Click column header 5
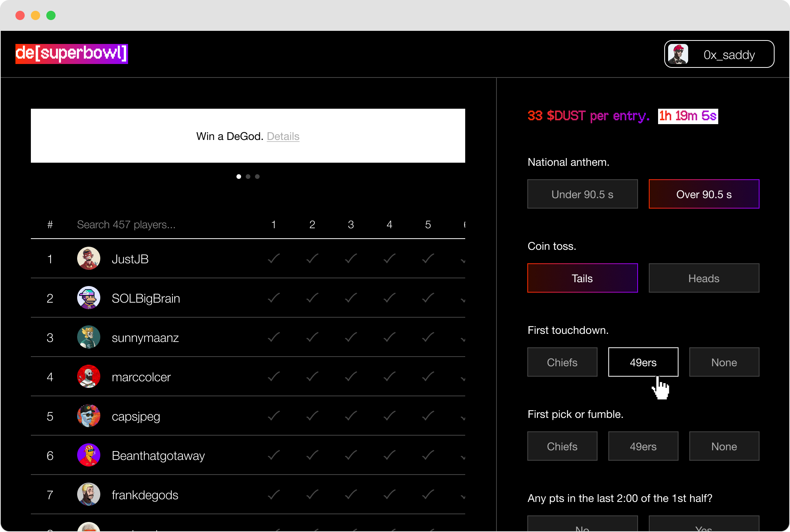This screenshot has width=790, height=532. coord(428,225)
